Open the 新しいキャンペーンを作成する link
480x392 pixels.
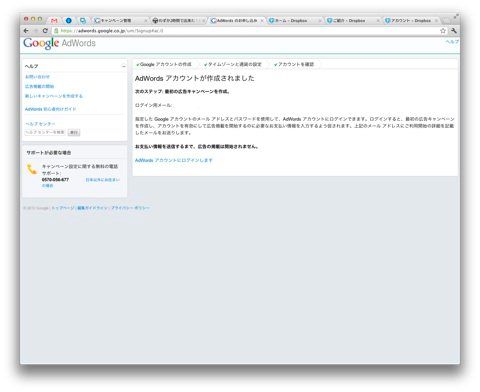pos(54,96)
